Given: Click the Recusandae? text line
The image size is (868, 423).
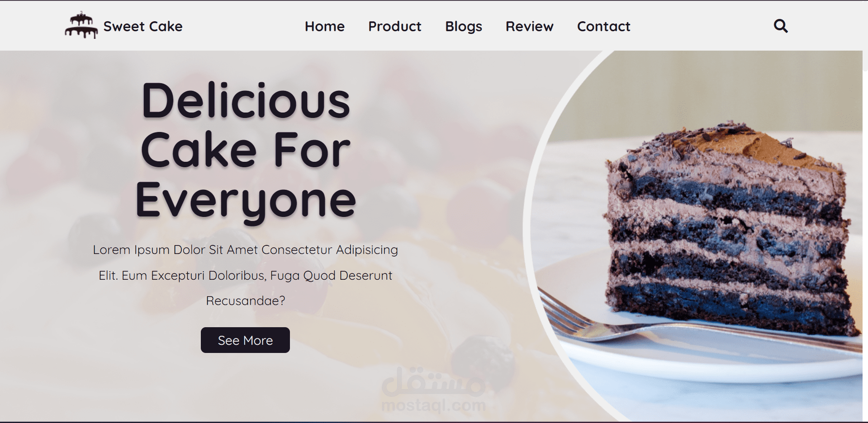Looking at the screenshot, I should coord(246,301).
